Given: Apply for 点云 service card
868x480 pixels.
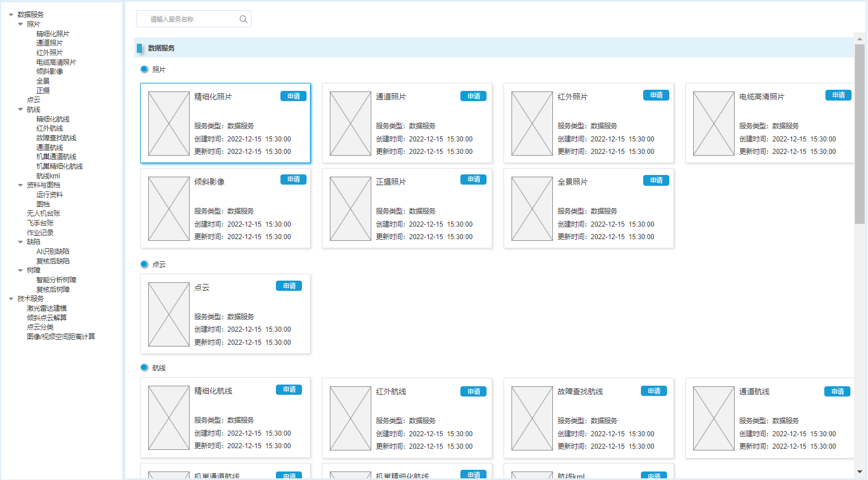Looking at the screenshot, I should [289, 286].
